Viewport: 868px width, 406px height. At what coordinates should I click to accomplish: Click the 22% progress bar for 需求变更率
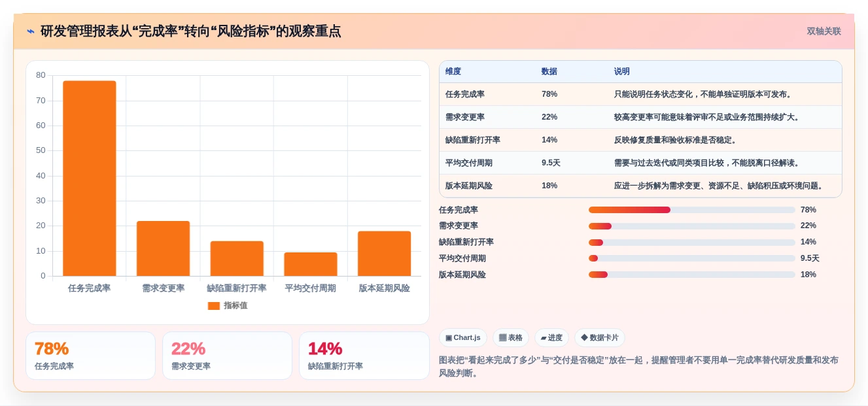[x=692, y=226]
